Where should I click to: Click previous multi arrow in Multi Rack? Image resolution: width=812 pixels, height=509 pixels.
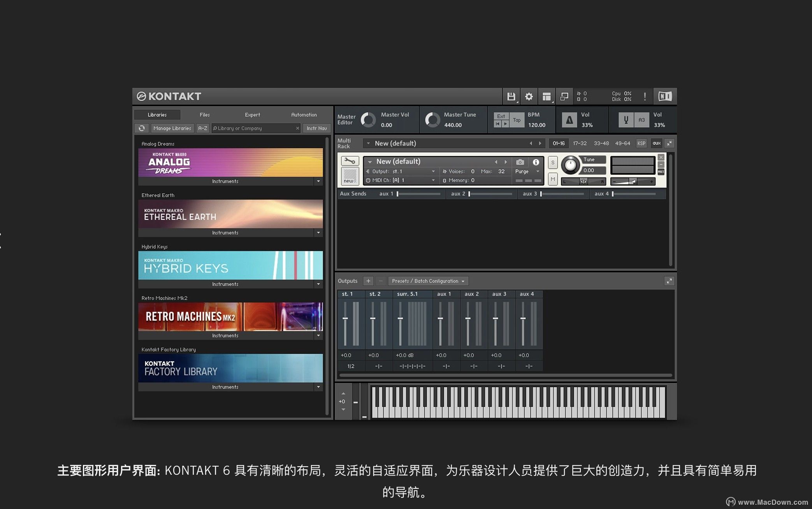coord(531,143)
